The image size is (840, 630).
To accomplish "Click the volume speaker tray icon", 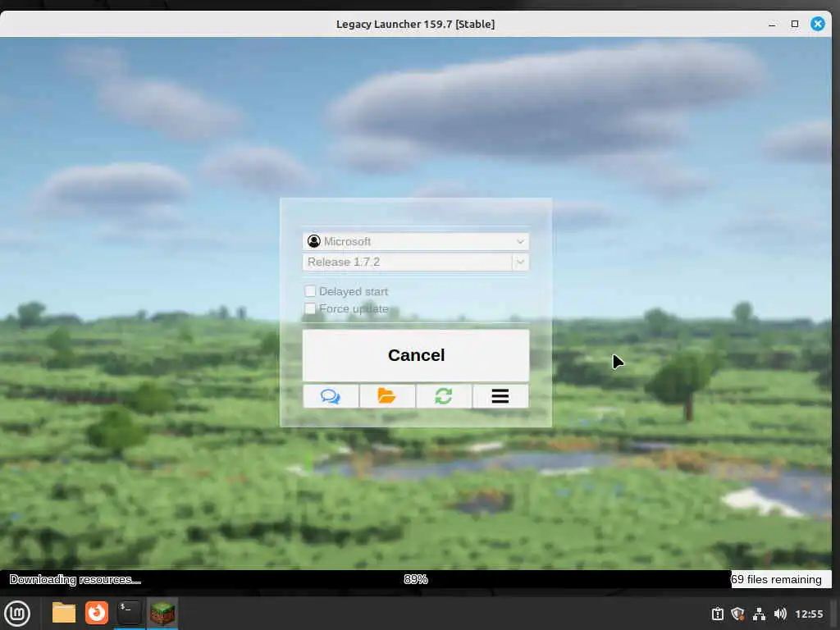I will 780,614.
